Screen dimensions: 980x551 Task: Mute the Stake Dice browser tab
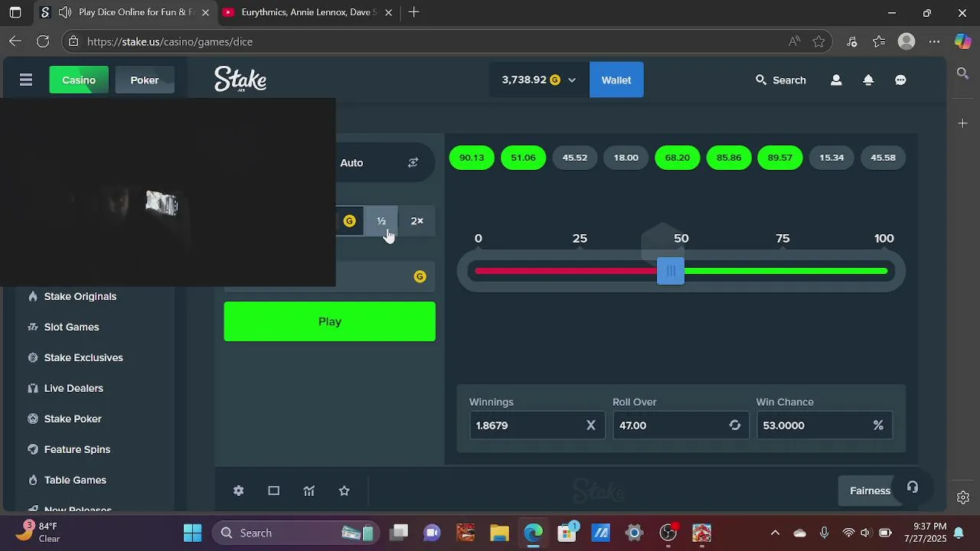click(x=65, y=12)
